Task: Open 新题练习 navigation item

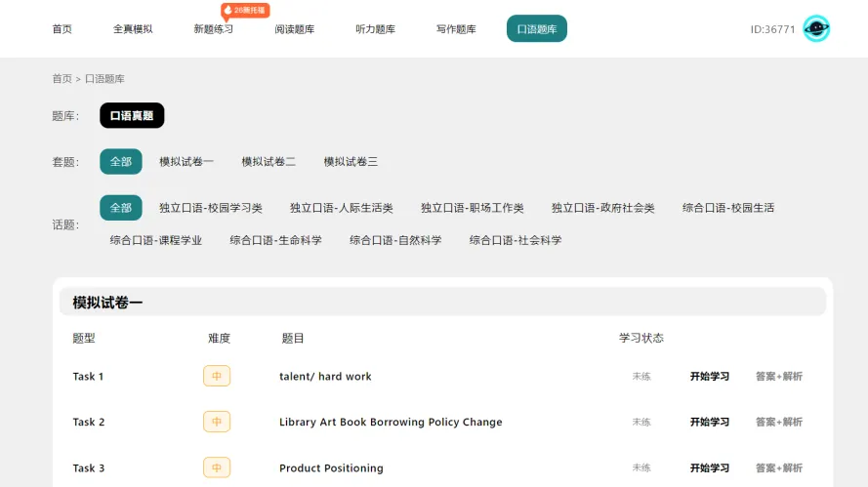Action: 214,28
